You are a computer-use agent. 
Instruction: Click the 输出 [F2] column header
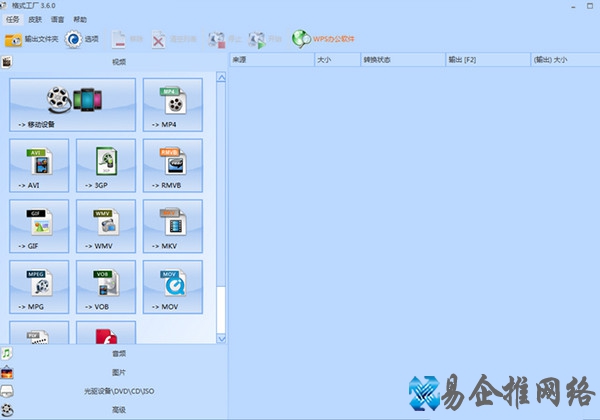[488, 60]
